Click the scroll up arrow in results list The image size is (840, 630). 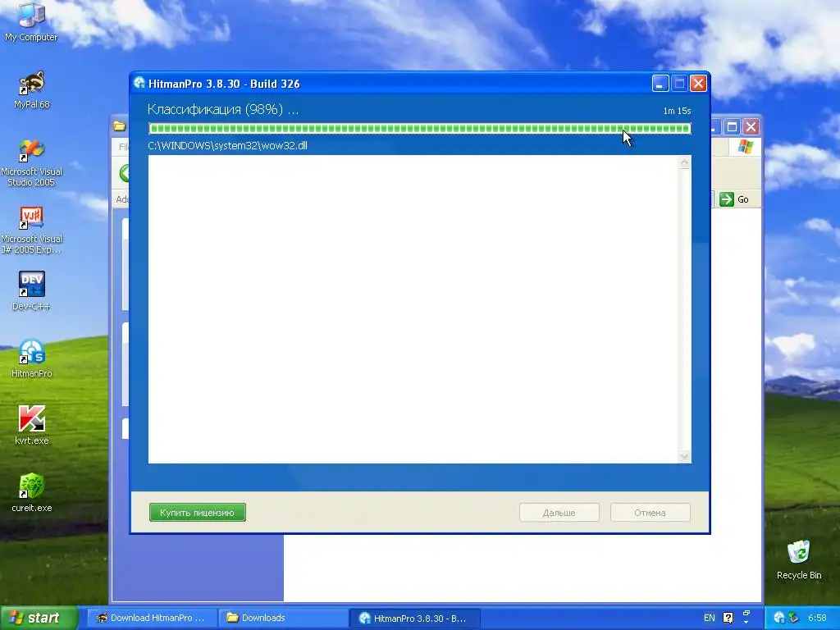tap(684, 162)
